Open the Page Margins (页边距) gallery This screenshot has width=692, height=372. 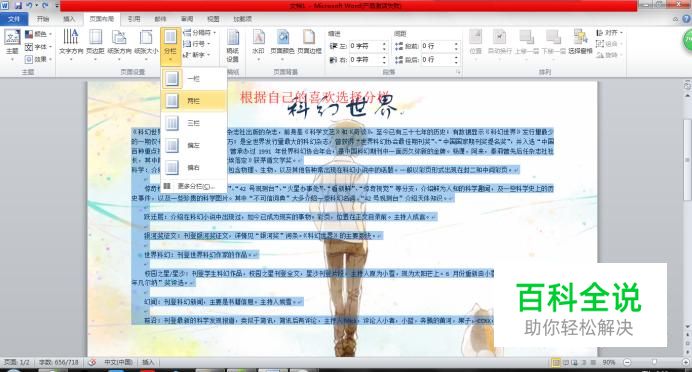(95, 43)
